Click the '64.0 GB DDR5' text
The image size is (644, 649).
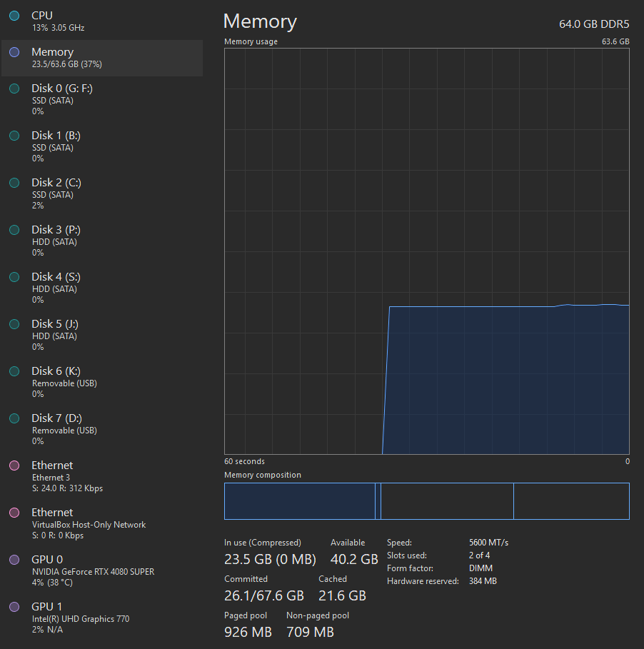(594, 24)
